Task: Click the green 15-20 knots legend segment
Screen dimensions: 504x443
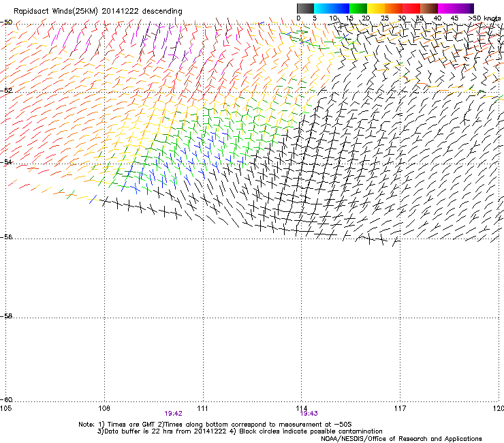Action: coord(358,8)
